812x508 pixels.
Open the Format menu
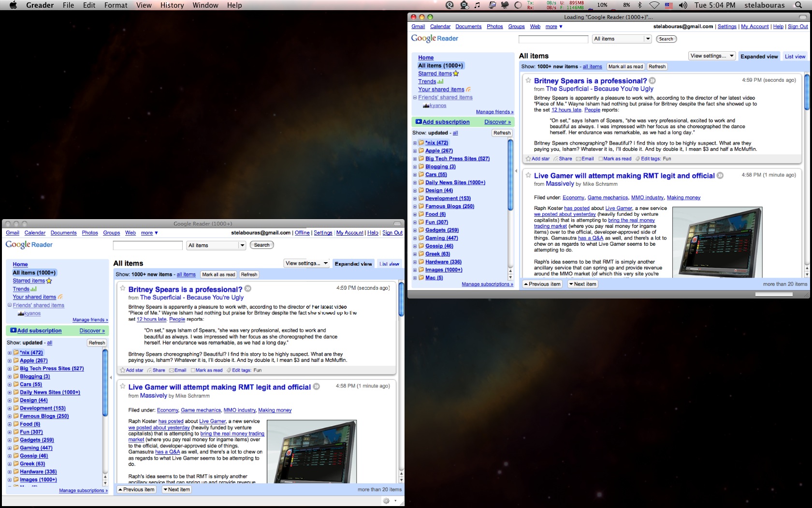[x=116, y=5]
